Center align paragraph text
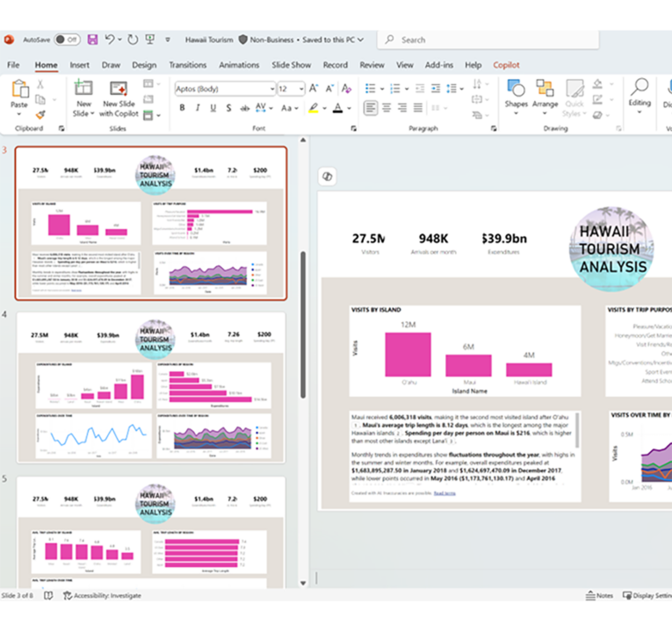This screenshot has height=632, width=672. tap(387, 108)
